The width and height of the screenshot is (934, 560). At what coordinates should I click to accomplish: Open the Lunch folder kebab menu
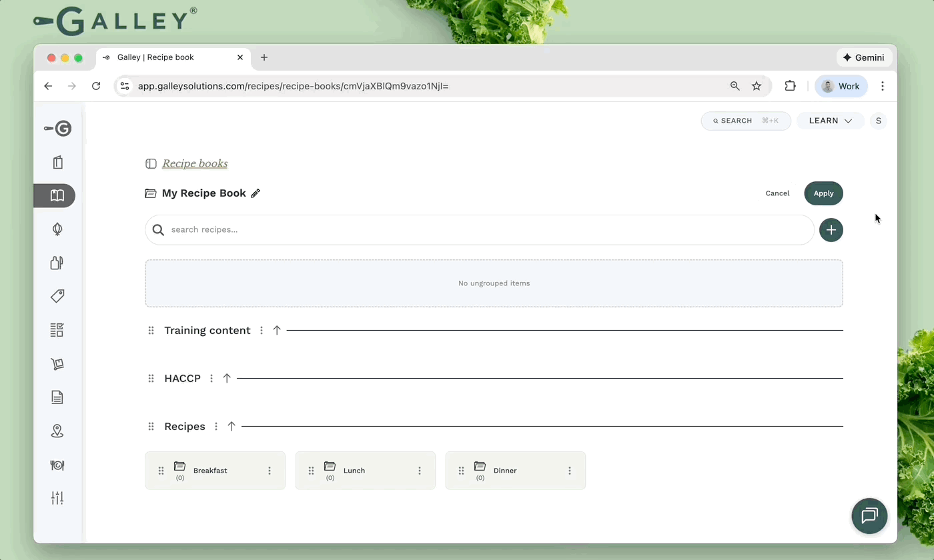pos(420,470)
